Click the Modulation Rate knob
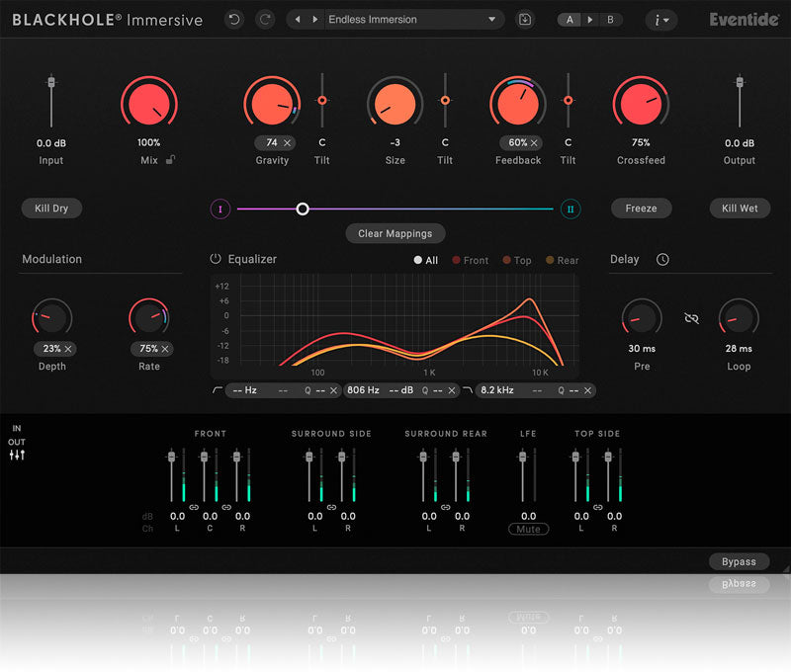Image resolution: width=791 pixels, height=672 pixels. point(149,318)
